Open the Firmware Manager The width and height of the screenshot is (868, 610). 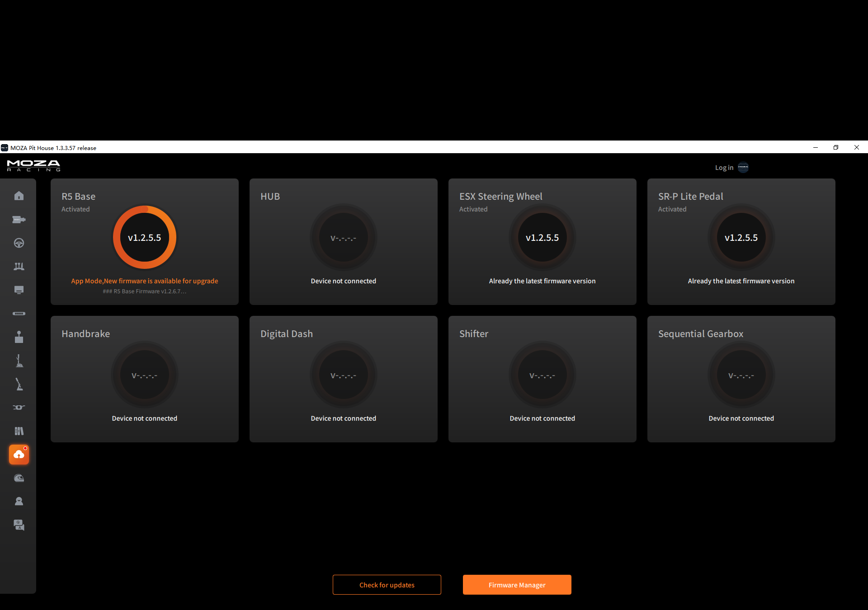517,585
